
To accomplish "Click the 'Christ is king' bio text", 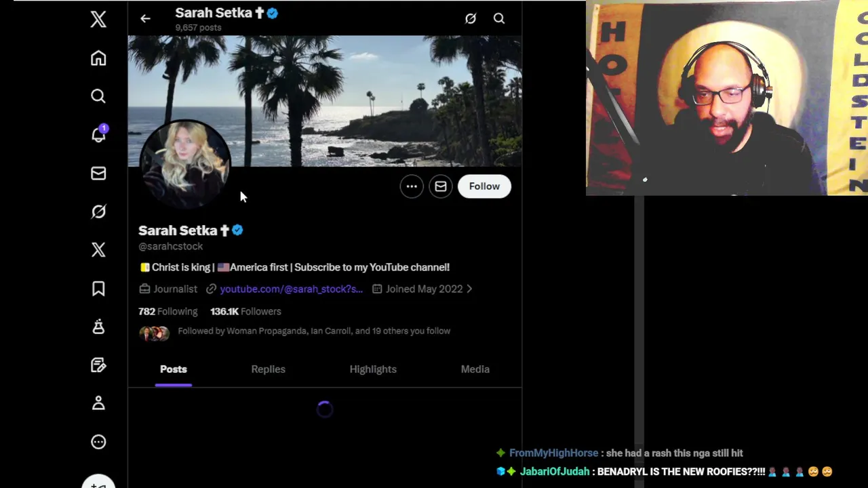I will point(181,267).
